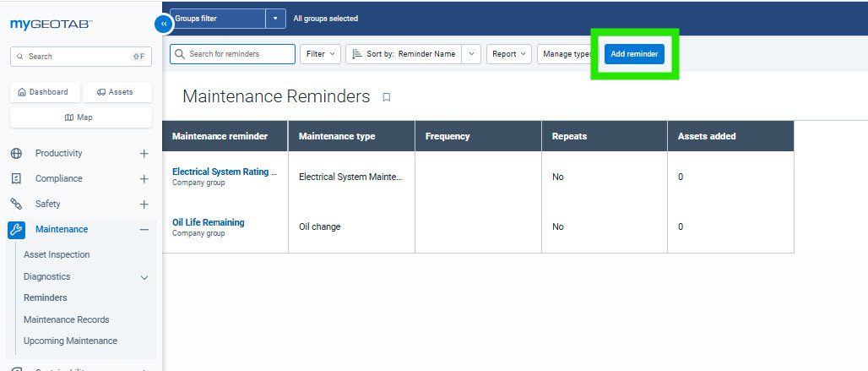Open the Groups filter dropdown arrow
Viewport: 868px width, 371px height.
click(x=275, y=19)
